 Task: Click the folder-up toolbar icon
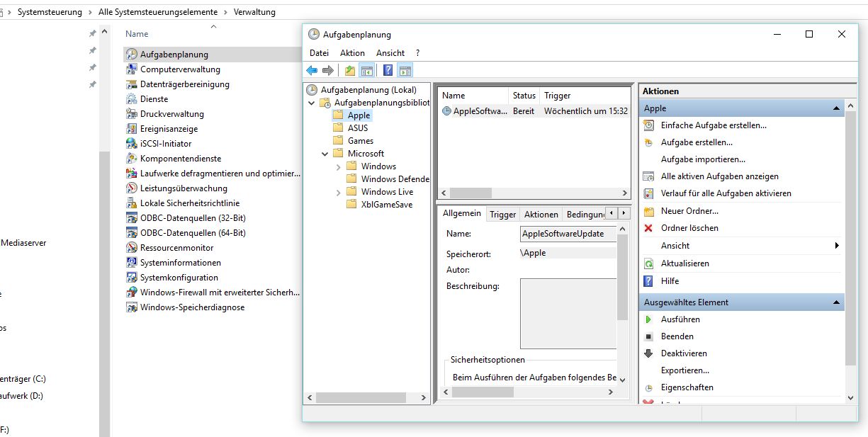pos(350,70)
